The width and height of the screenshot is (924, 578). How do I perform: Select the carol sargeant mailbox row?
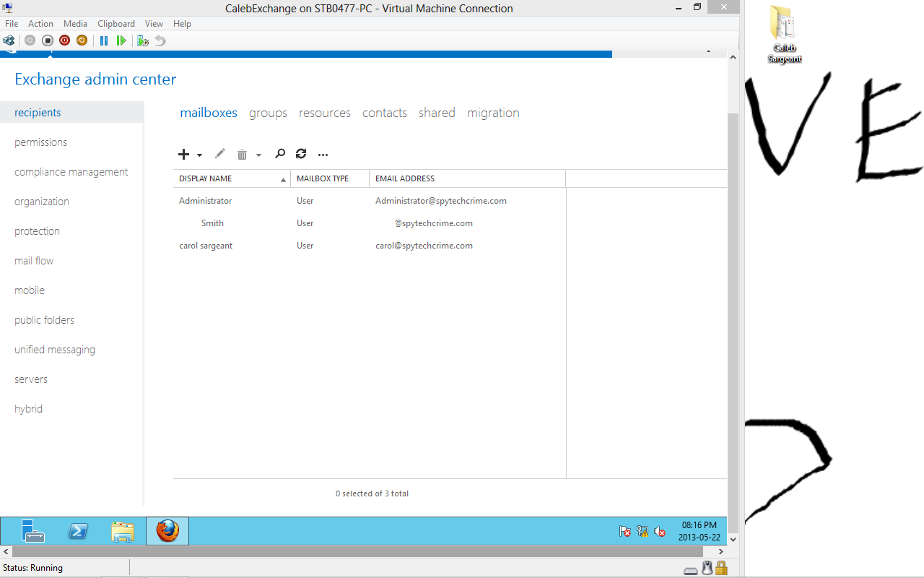coord(370,246)
